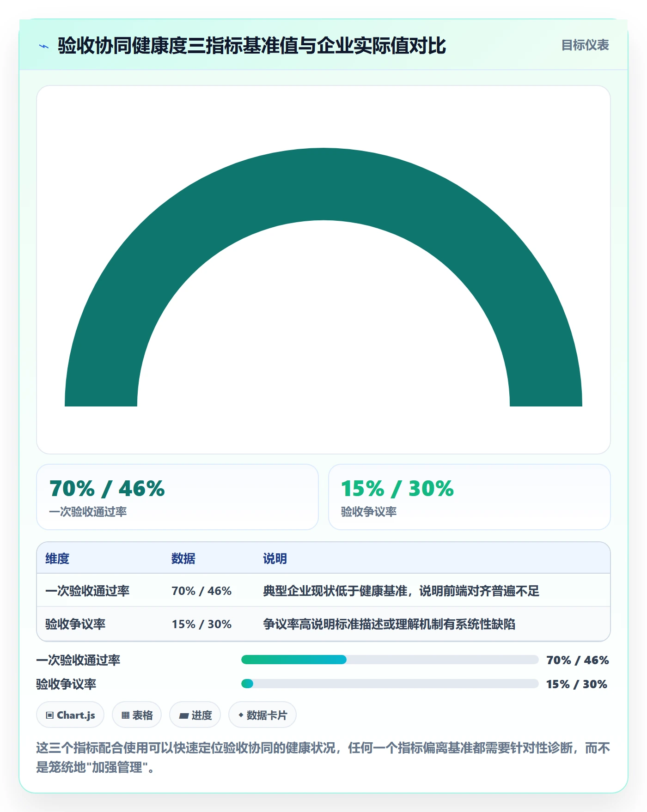The width and height of the screenshot is (647, 812).
Task: Select the 15% / 30% data card value
Action: click(397, 489)
